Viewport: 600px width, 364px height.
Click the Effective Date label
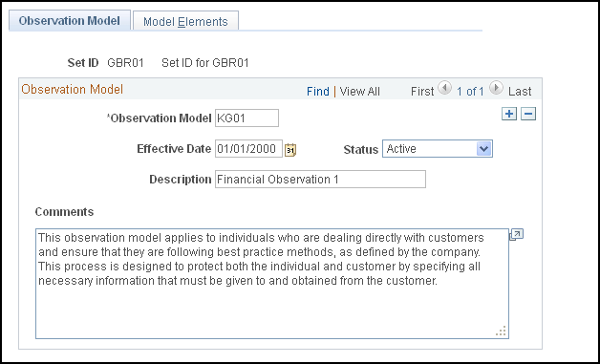point(174,149)
